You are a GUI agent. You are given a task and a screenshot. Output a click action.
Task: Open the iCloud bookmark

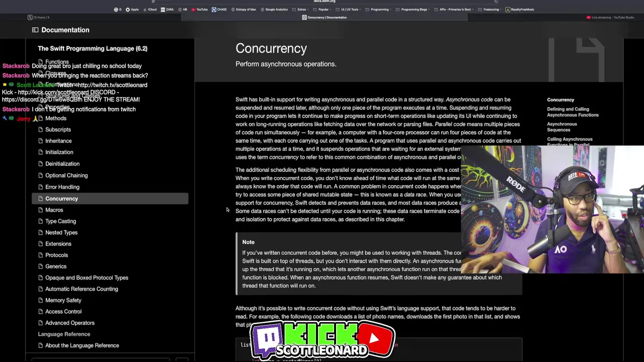pos(150,9)
